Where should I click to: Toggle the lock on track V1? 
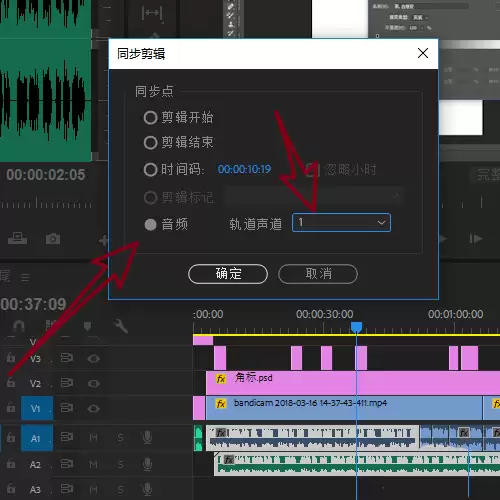(x=11, y=408)
